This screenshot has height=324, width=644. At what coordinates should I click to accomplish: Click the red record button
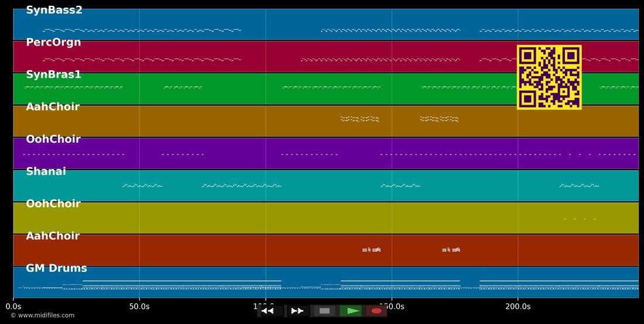[x=376, y=311]
